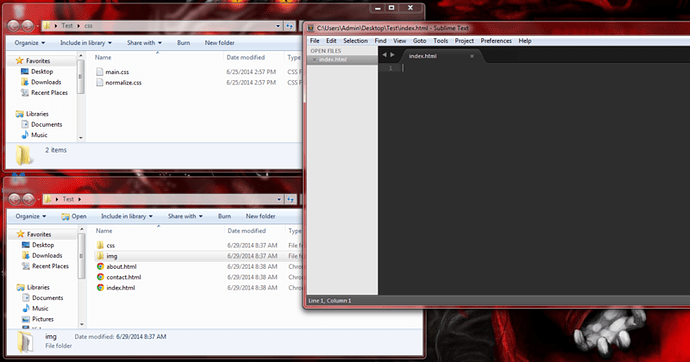Select the index.html file in Test window
The image size is (690, 362).
coord(121,288)
